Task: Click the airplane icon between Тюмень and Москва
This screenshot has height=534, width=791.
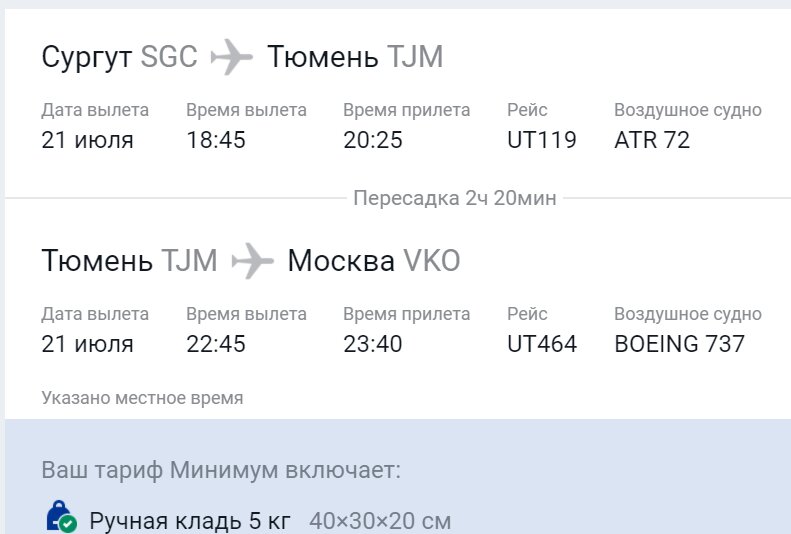Action: [252, 261]
